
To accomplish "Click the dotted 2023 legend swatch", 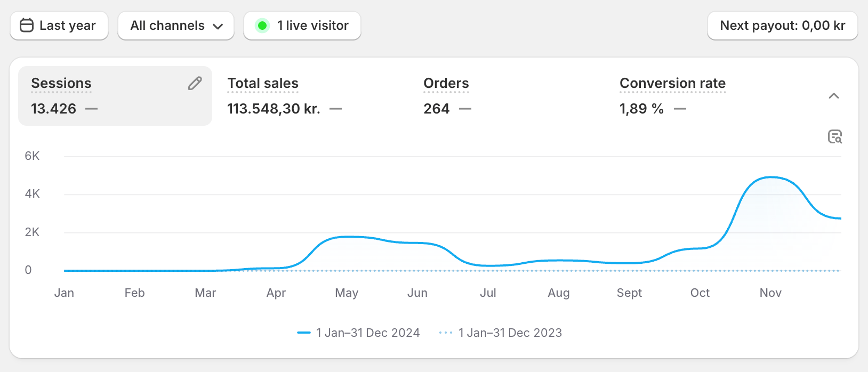I will 446,333.
